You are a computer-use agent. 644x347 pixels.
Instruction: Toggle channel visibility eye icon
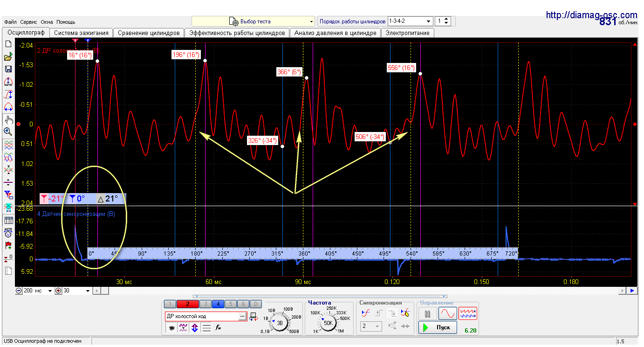point(171,328)
